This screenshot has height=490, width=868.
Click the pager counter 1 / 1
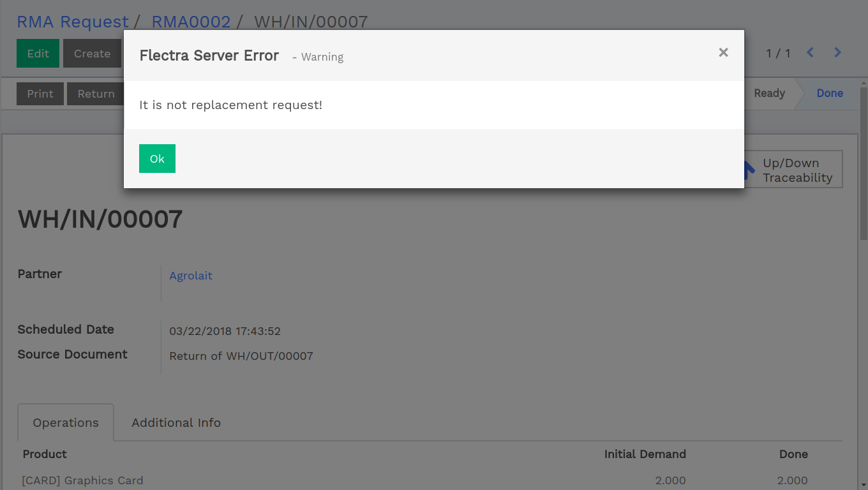[778, 54]
